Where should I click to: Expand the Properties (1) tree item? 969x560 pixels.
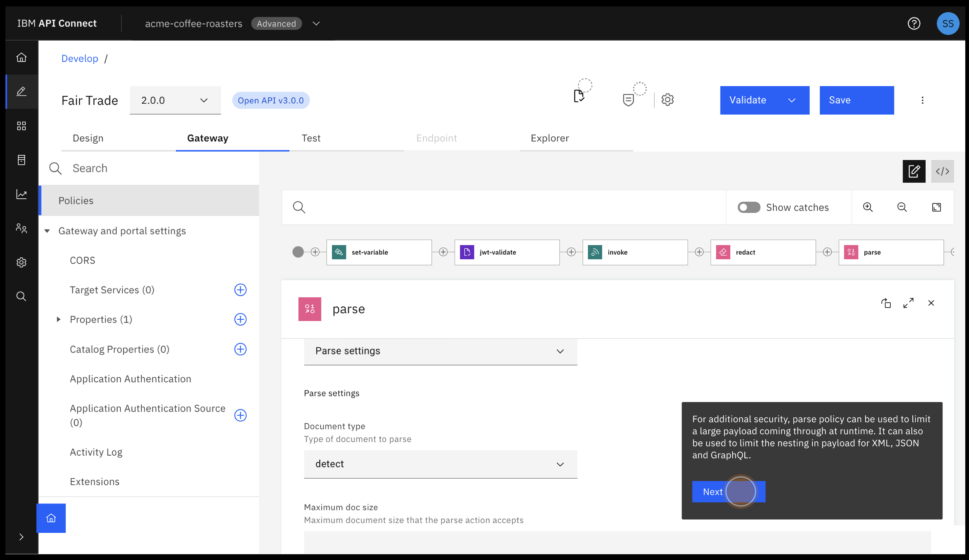pyautogui.click(x=58, y=319)
